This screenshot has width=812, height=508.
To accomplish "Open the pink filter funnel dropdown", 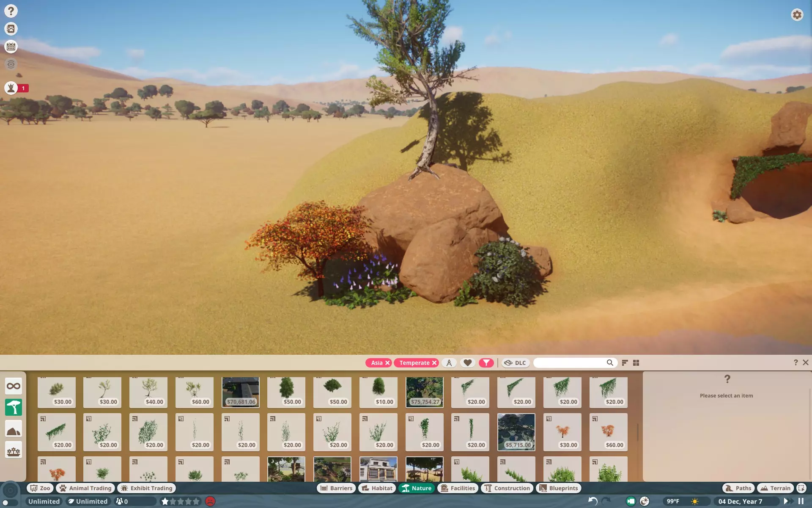I will point(486,363).
